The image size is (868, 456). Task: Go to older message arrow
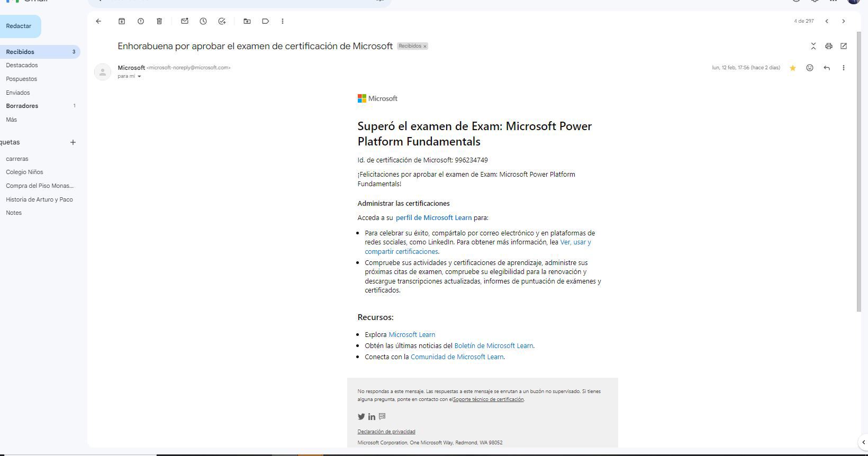click(844, 21)
